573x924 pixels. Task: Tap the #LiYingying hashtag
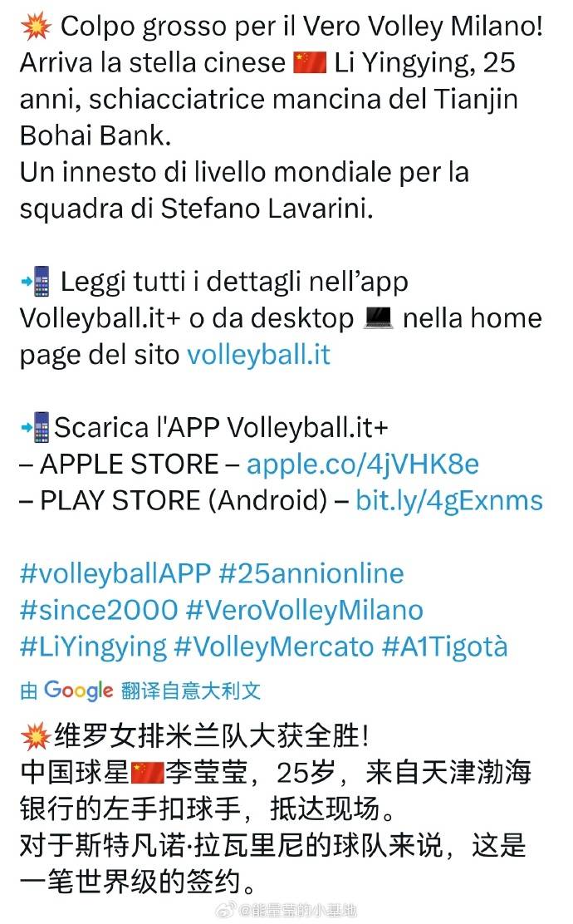tap(93, 647)
